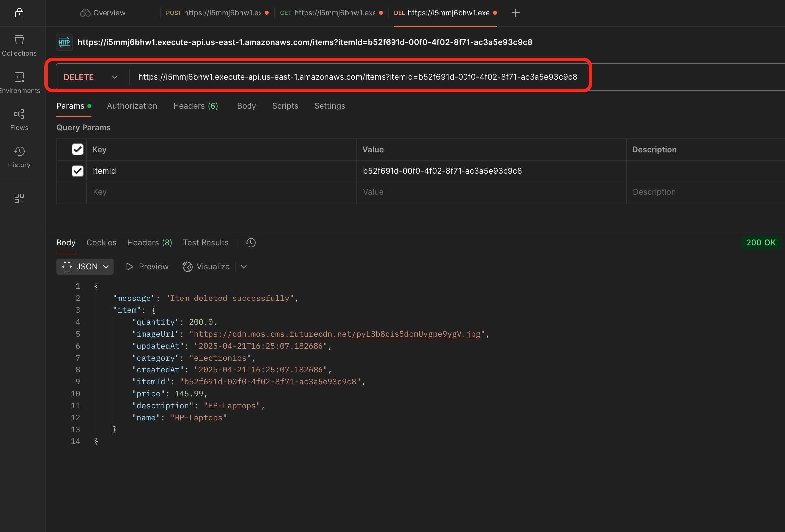Click the request title URL text
Screen dimensions: 785x532
[305, 42]
